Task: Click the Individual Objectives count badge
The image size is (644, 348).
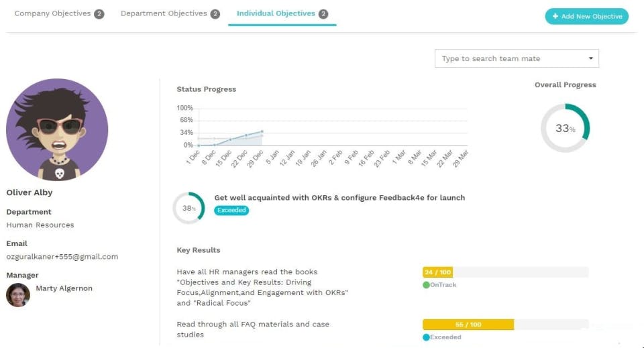Action: coord(323,13)
